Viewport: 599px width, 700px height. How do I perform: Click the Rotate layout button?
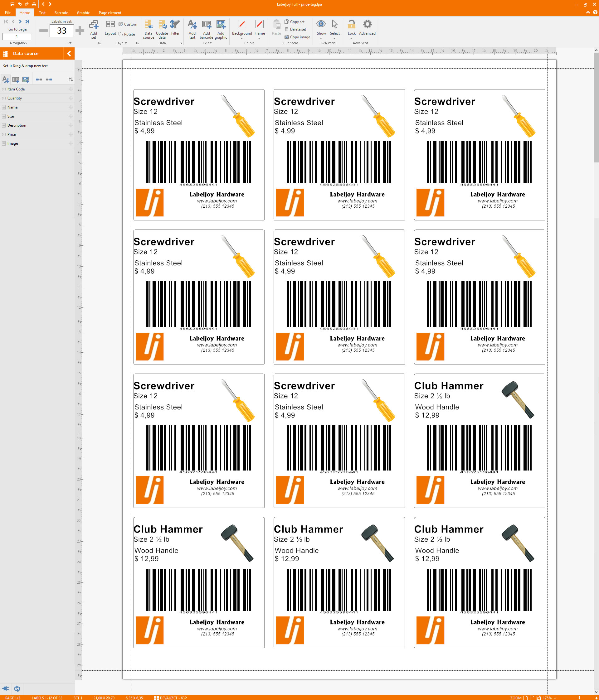[127, 34]
